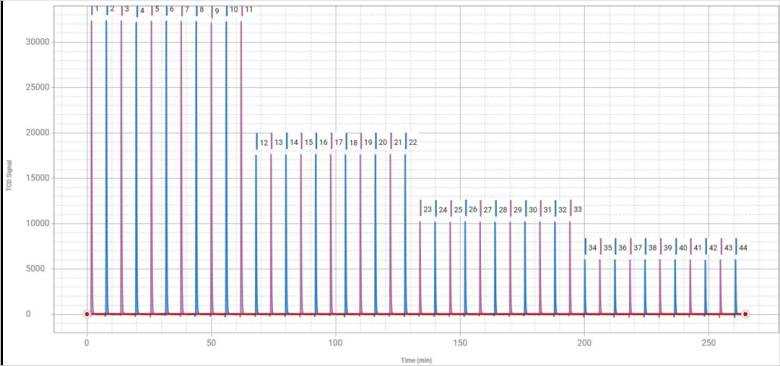780x366 pixels.
Task: Choose peak label 41
Action: pyautogui.click(x=697, y=248)
